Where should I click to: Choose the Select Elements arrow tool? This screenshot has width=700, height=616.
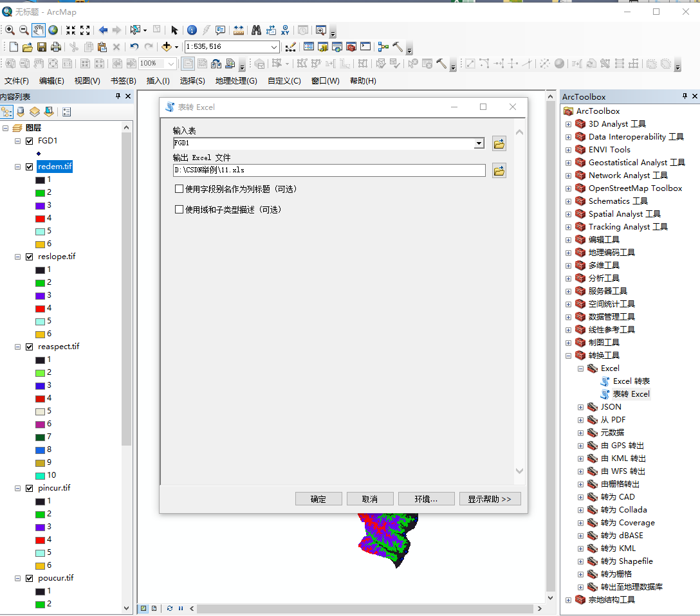tap(174, 30)
